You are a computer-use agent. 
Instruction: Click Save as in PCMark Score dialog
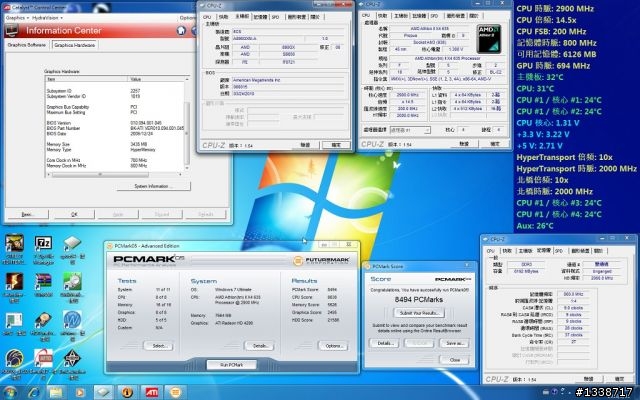pyautogui.click(x=455, y=343)
